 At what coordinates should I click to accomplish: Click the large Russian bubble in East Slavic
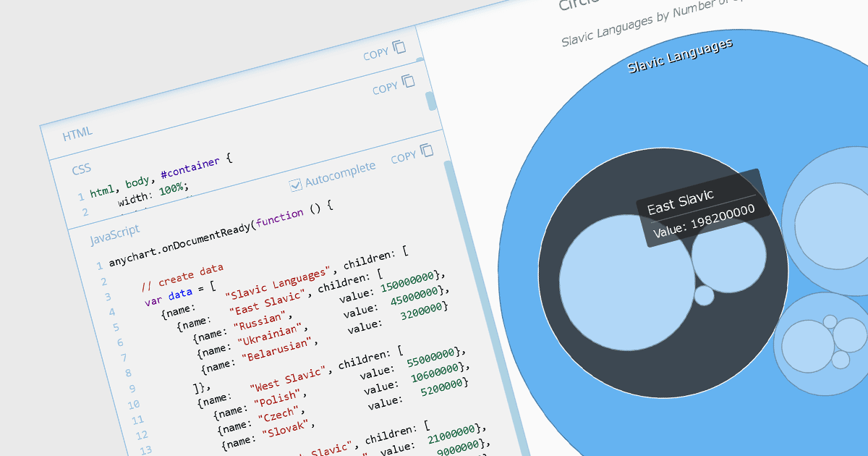pos(627,282)
